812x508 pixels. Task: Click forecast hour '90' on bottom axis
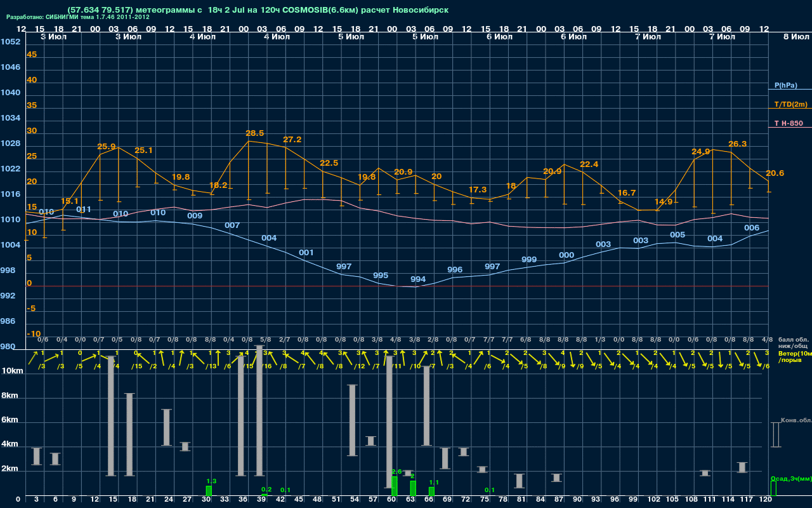click(x=579, y=500)
